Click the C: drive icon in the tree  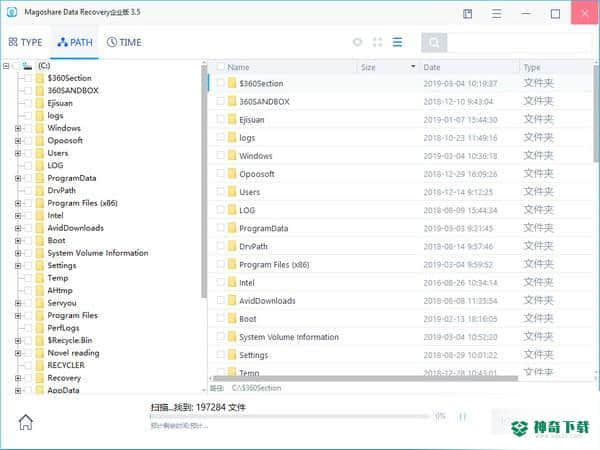click(x=27, y=66)
